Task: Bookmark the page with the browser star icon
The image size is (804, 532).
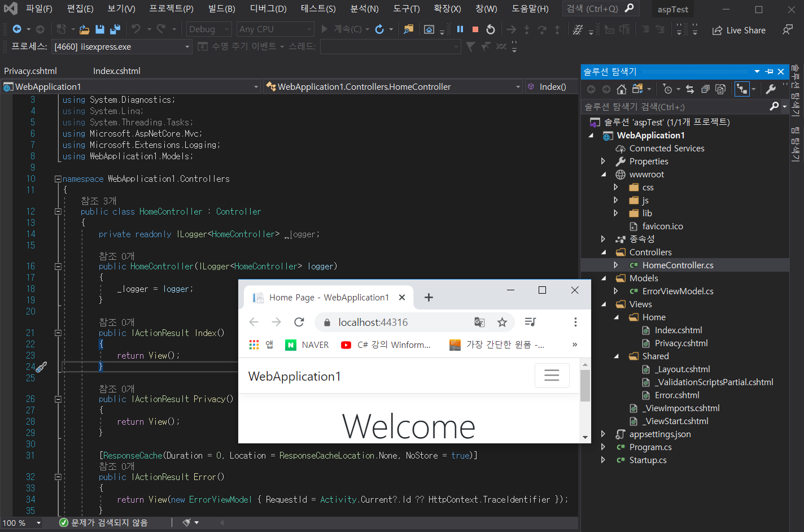Action: [502, 322]
